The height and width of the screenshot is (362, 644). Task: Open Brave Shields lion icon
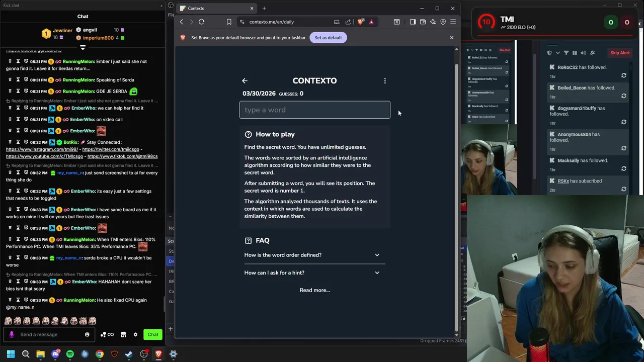(360, 22)
